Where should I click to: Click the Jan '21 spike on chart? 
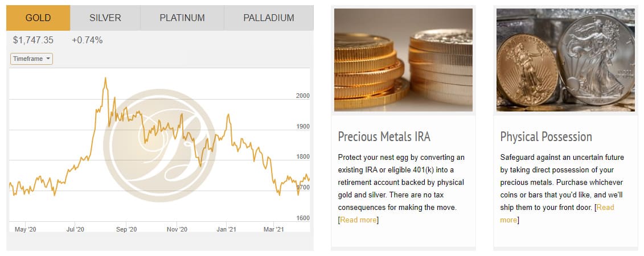[228, 115]
